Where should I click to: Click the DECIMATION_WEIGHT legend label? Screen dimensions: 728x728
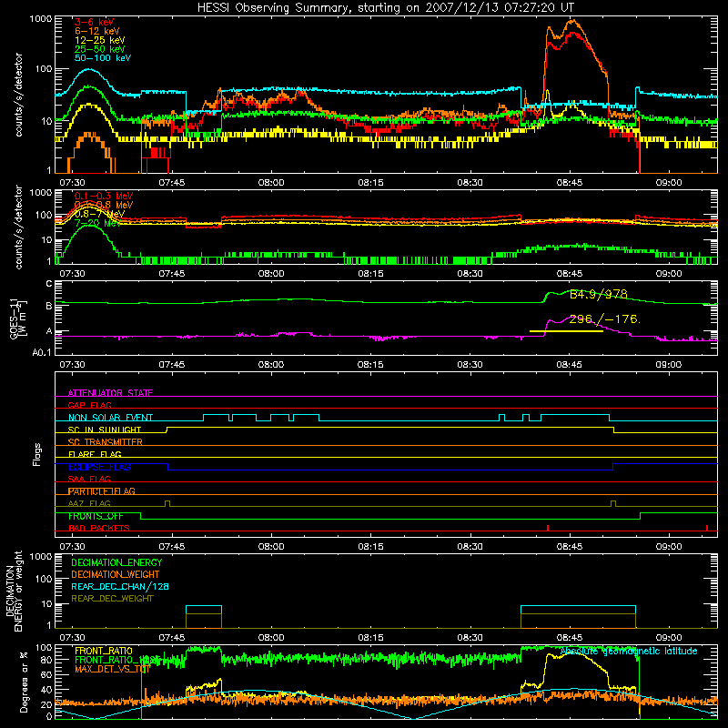pos(116,574)
